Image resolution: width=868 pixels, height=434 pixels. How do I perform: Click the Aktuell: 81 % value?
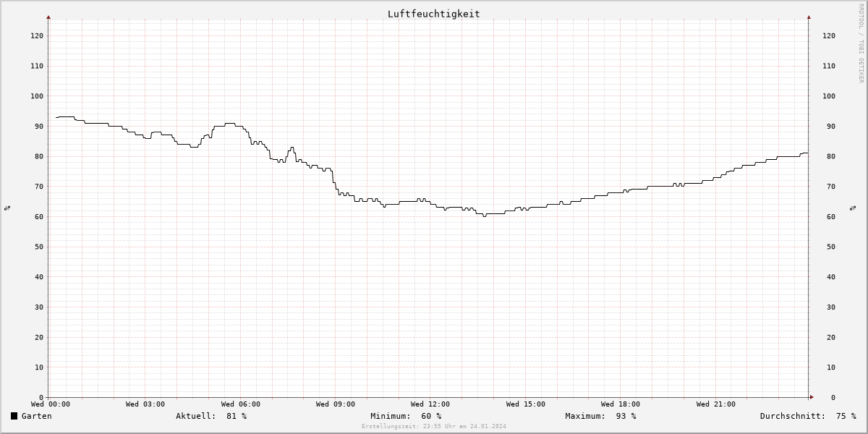(211, 416)
